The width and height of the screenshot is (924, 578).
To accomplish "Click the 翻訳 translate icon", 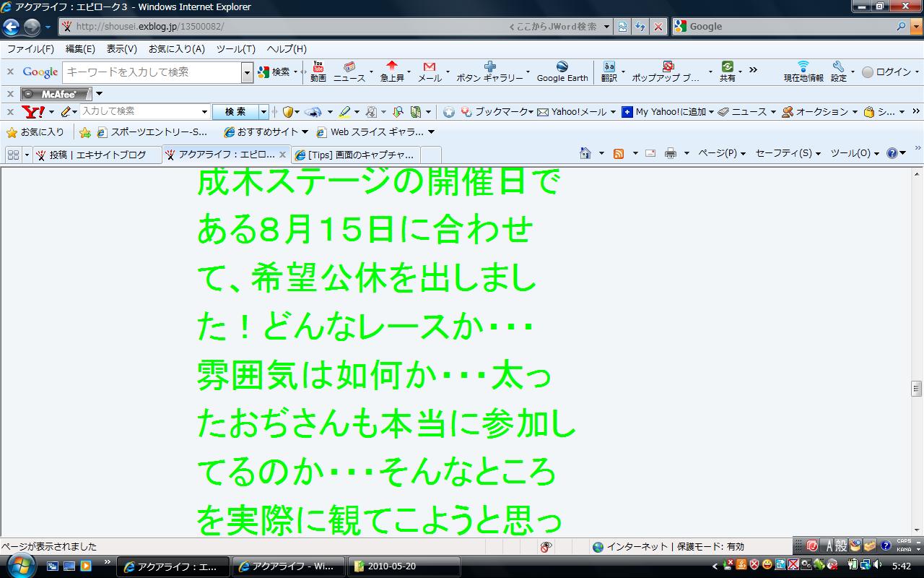I will point(609,72).
